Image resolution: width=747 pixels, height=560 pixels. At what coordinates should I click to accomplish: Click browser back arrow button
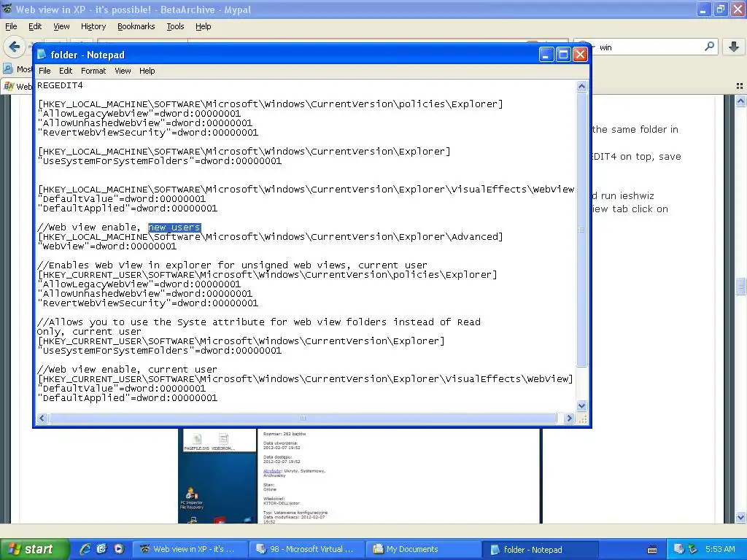click(15, 47)
